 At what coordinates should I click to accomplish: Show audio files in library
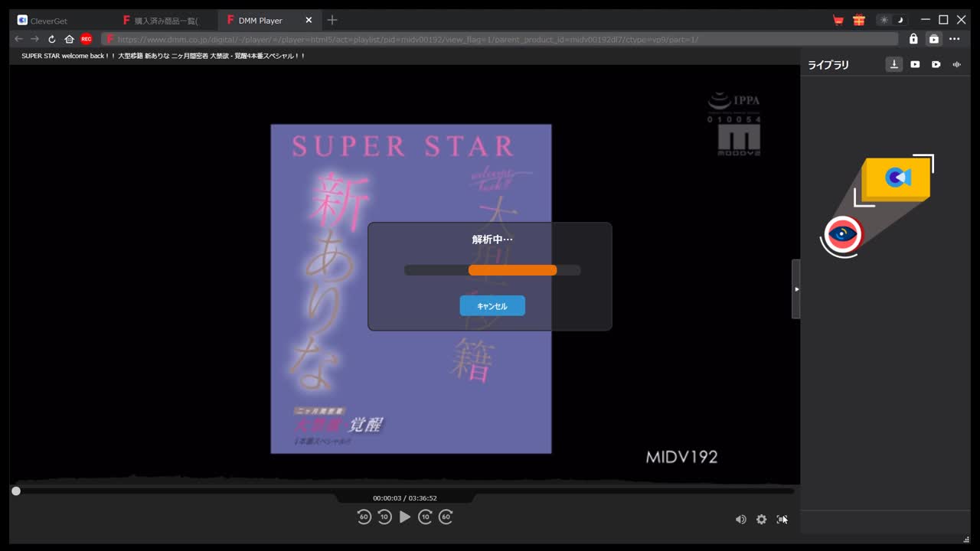(x=956, y=64)
